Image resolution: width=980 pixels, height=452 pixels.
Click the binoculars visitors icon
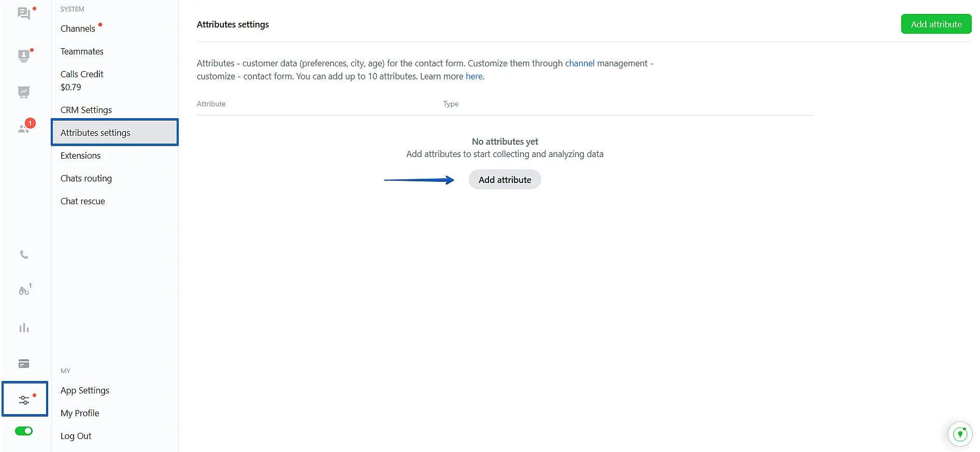coord(24,291)
